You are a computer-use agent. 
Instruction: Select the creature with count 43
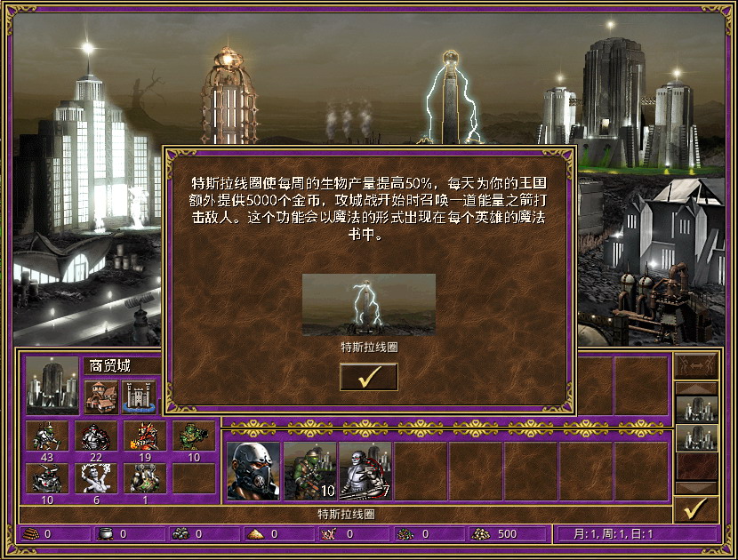(46, 436)
